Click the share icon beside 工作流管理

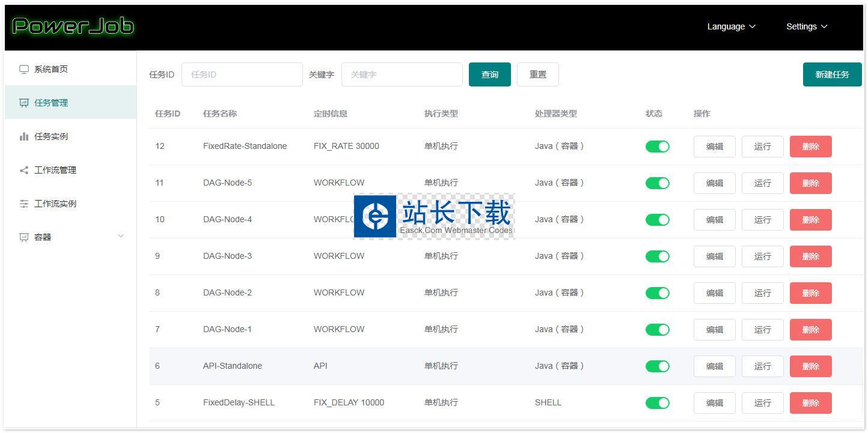pyautogui.click(x=24, y=170)
